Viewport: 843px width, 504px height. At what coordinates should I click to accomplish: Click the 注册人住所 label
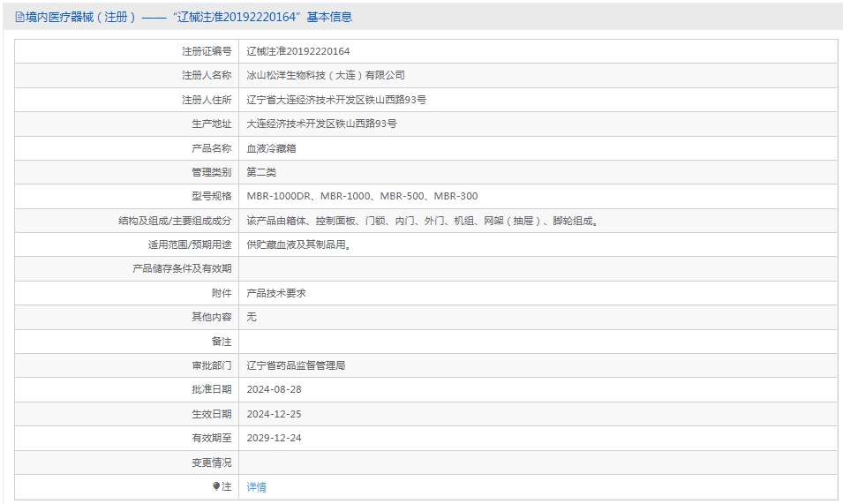(207, 100)
